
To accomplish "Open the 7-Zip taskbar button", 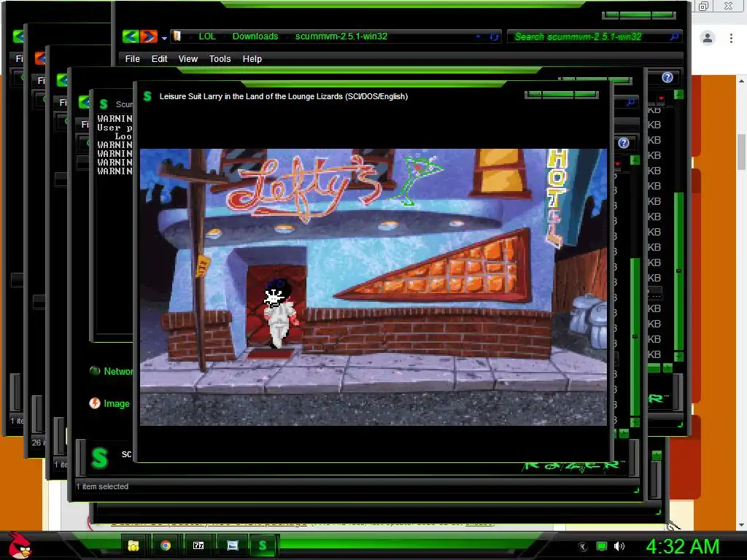I will (198, 545).
